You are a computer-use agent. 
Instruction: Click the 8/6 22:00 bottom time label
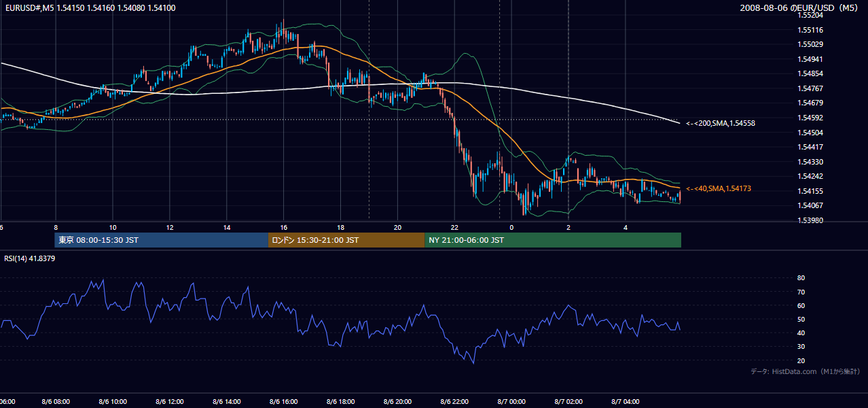(x=454, y=402)
